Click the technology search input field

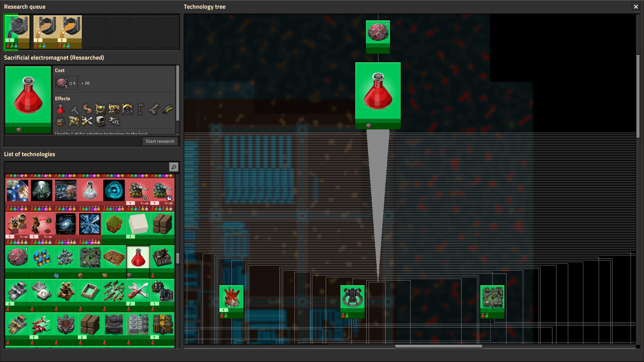pyautogui.click(x=86, y=167)
